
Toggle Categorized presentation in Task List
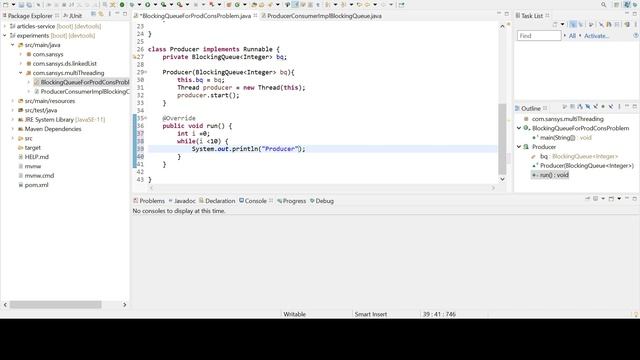click(x=573, y=24)
